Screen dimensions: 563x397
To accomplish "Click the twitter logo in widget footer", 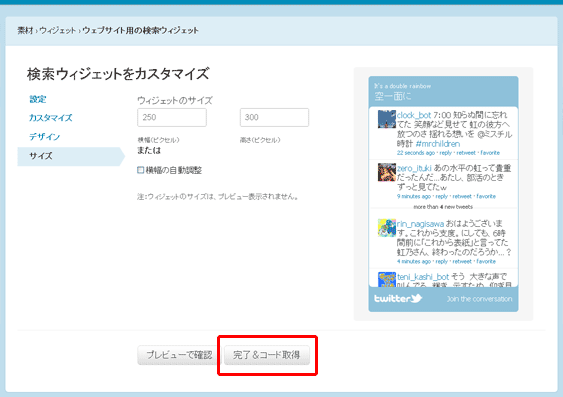I will pyautogui.click(x=398, y=298).
